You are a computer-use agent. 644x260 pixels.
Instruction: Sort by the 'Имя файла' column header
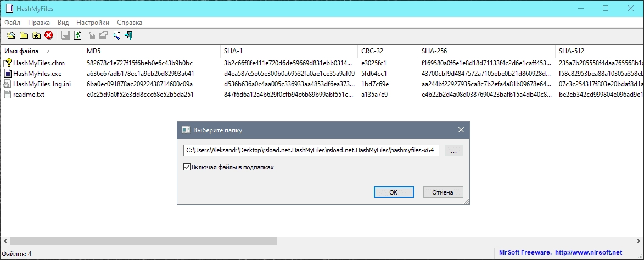(42, 51)
